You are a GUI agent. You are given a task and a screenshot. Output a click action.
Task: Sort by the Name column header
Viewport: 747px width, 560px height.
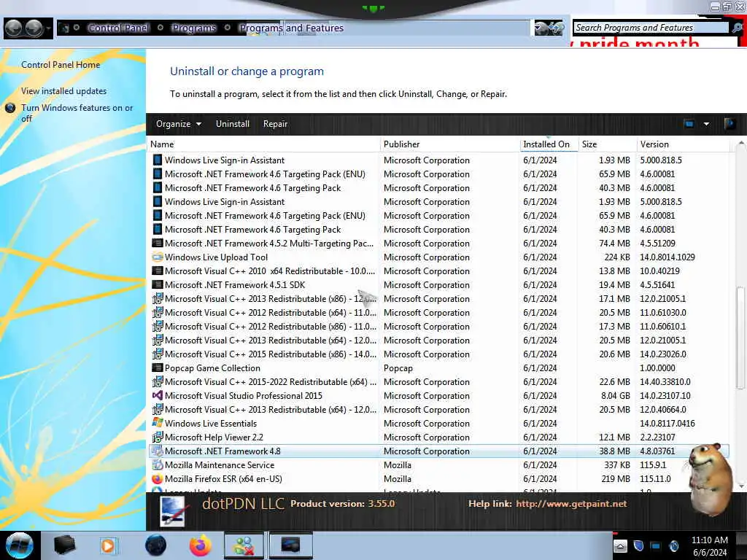tap(263, 144)
